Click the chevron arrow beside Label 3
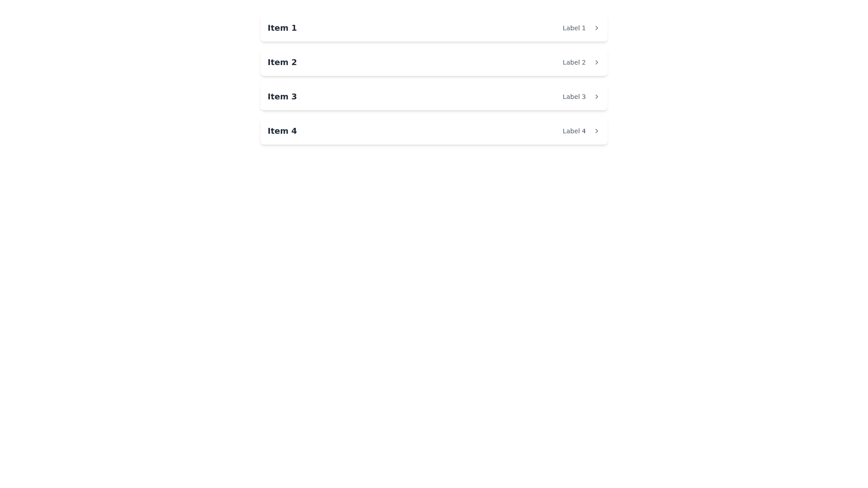 point(596,97)
